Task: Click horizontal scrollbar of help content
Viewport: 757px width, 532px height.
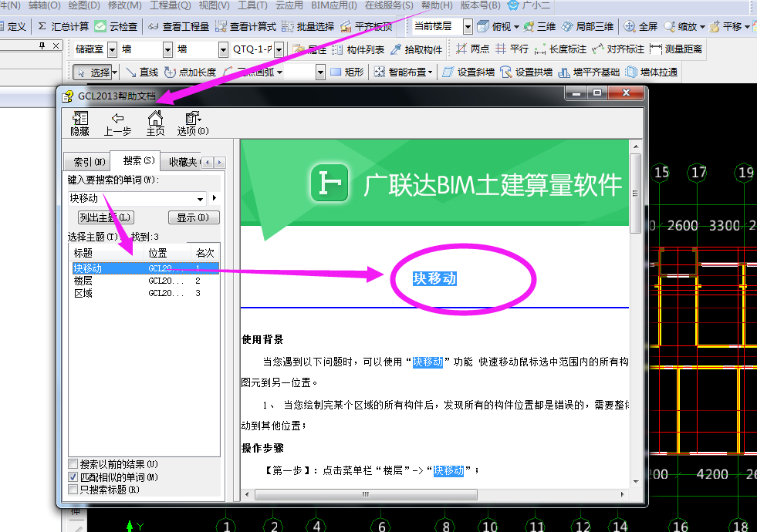Action: click(x=366, y=494)
